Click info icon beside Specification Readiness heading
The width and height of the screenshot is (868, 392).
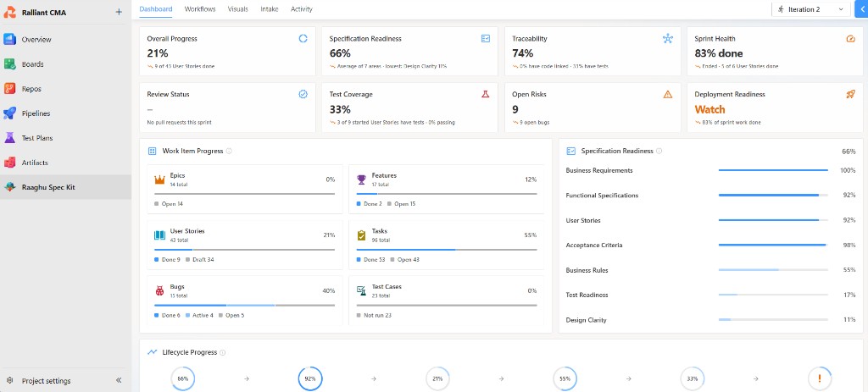click(x=659, y=151)
